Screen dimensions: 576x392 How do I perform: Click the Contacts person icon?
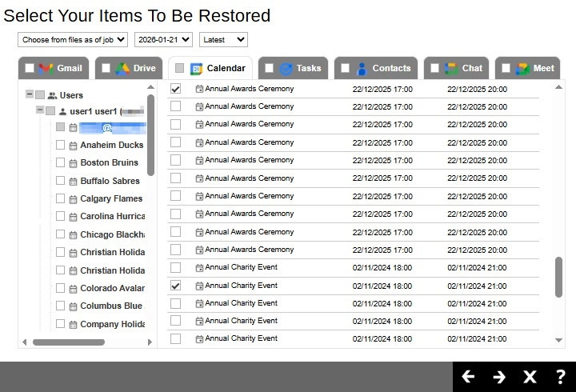click(362, 68)
